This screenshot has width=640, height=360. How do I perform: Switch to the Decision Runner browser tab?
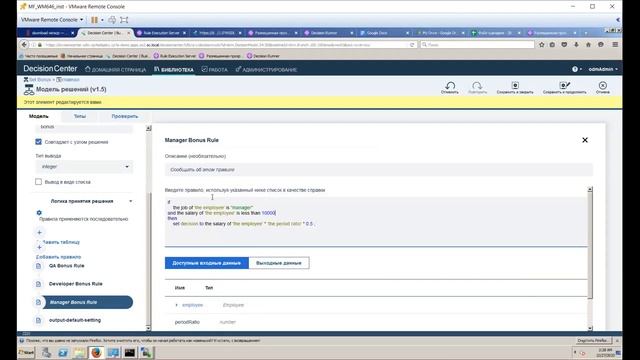[x=329, y=33]
